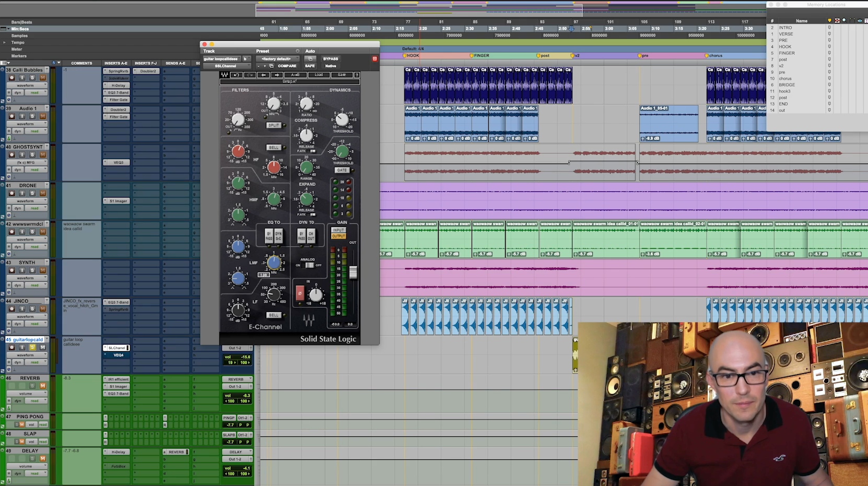The width and height of the screenshot is (868, 486).
Task: Mute the JINCO track
Action: pos(43,309)
